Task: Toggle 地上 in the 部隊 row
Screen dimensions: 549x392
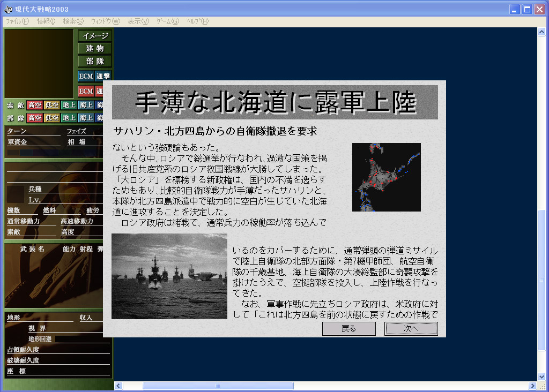Action: click(x=69, y=118)
